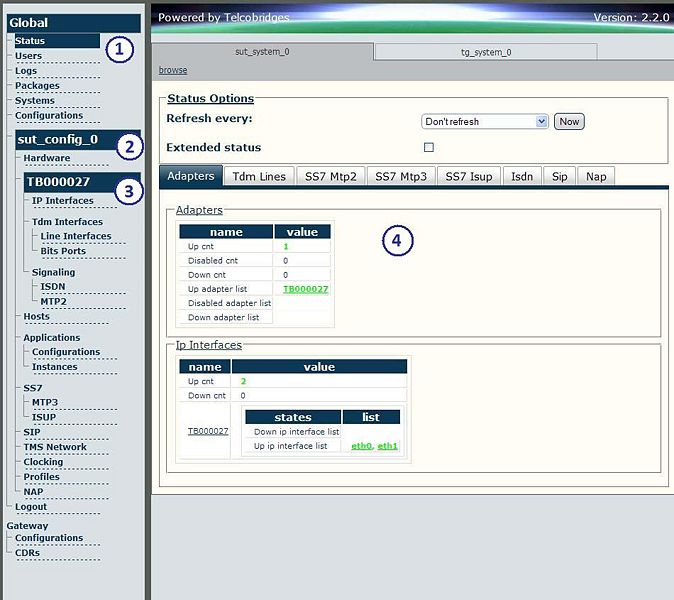Open Tdm Interfaces in the sidebar
This screenshot has width=674, height=600.
point(67,222)
